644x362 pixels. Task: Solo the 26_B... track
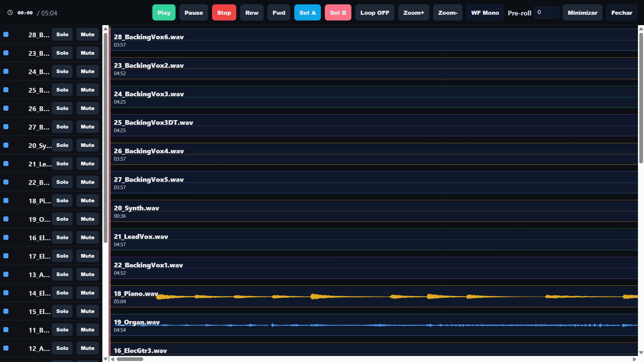62,108
